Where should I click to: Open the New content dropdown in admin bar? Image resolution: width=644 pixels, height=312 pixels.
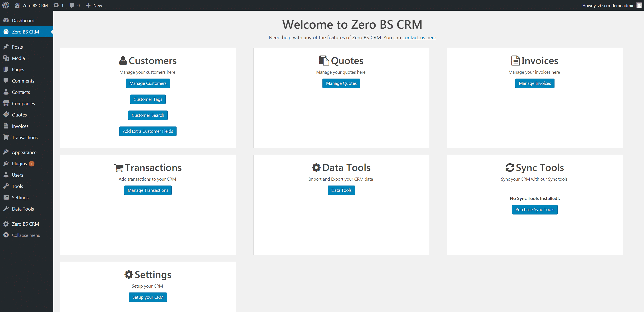point(94,5)
